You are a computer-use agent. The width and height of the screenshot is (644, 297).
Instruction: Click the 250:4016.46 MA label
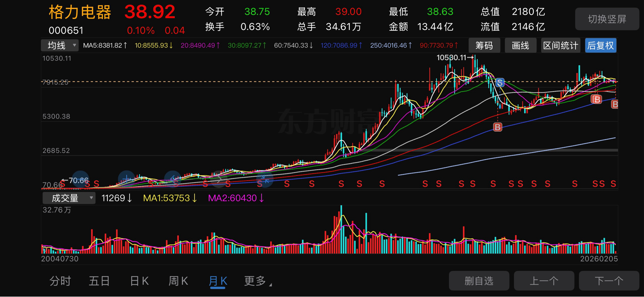point(391,46)
